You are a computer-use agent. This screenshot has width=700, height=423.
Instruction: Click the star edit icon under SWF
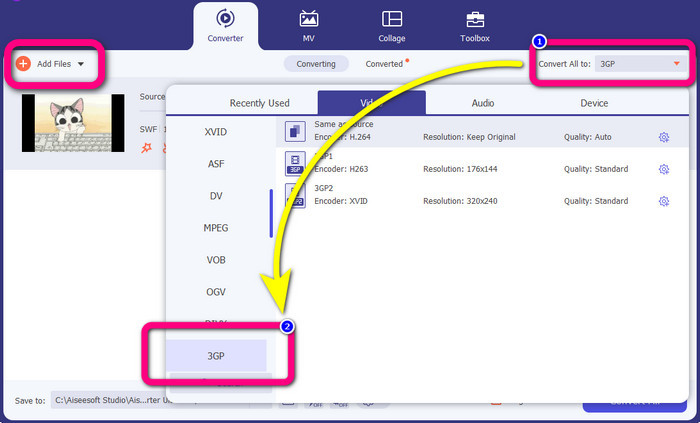click(146, 148)
